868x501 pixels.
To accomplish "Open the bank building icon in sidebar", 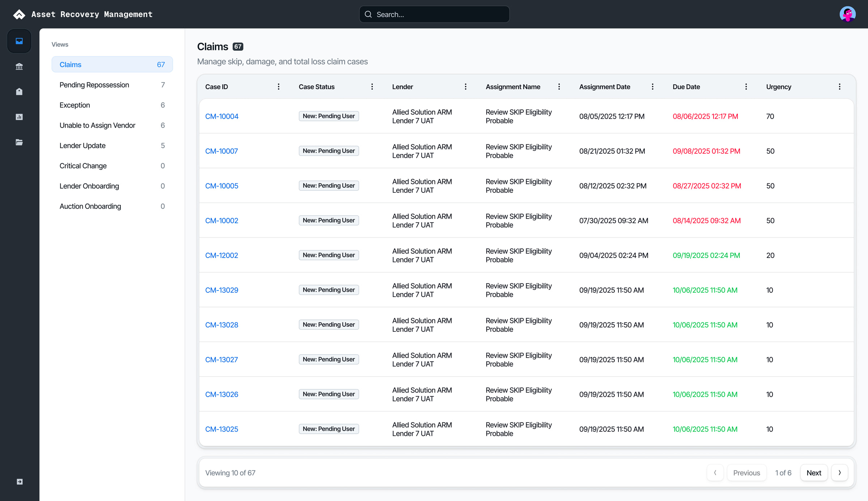I will tap(19, 67).
